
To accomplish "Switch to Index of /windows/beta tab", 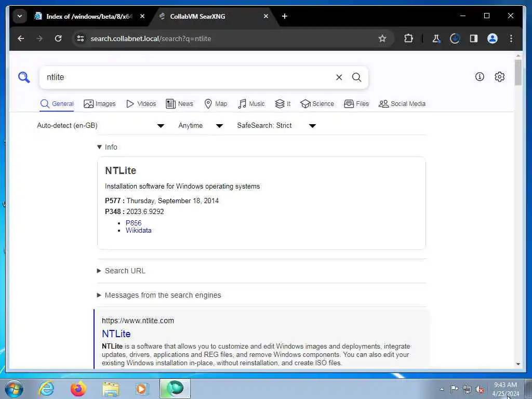I will (x=89, y=16).
